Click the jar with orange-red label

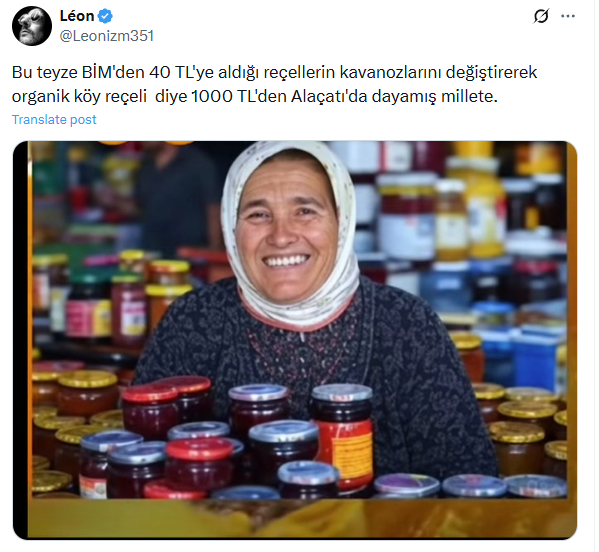point(342,437)
